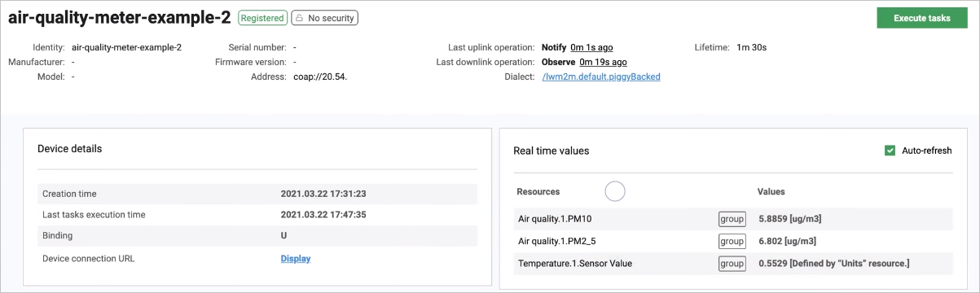Click the 0m 1s ago uplink time

tap(591, 47)
